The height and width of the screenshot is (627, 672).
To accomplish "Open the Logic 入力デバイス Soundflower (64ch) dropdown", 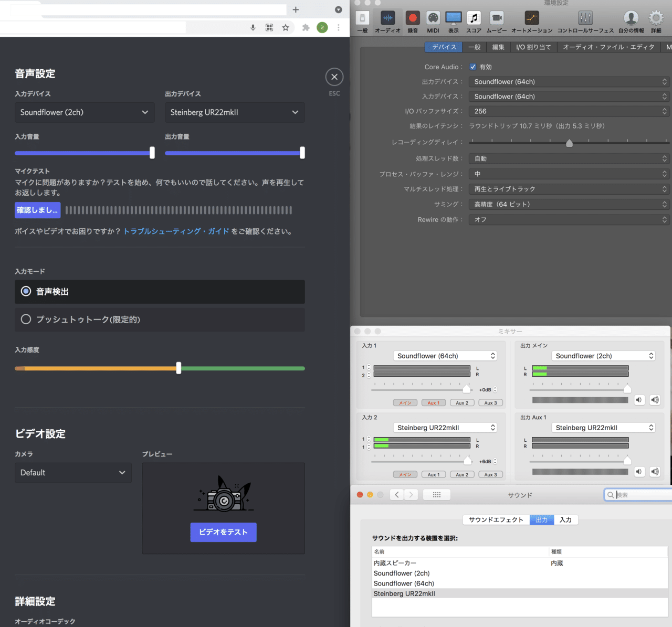I will tap(569, 97).
